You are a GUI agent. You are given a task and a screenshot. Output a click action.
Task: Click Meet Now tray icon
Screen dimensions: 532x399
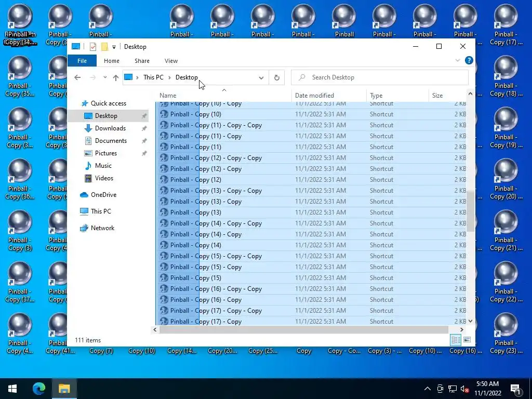(440, 389)
